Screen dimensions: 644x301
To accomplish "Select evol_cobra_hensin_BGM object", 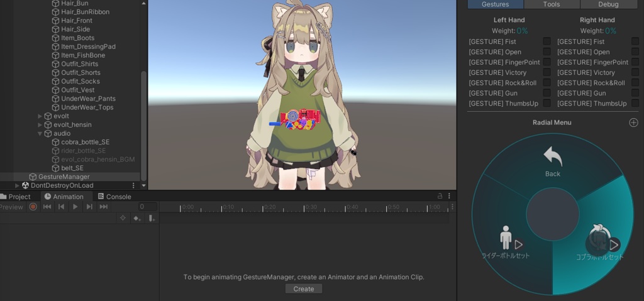I will [x=97, y=160].
